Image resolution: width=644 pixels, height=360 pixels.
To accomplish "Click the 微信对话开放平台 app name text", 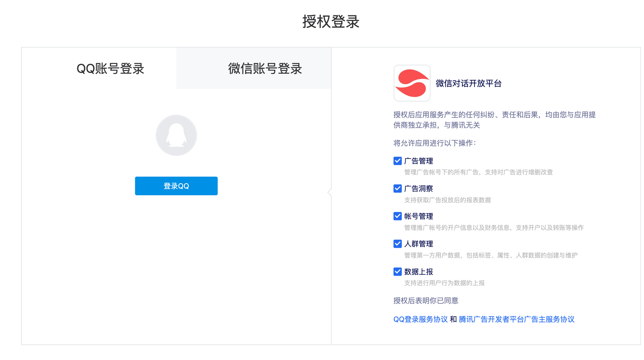I will 469,83.
